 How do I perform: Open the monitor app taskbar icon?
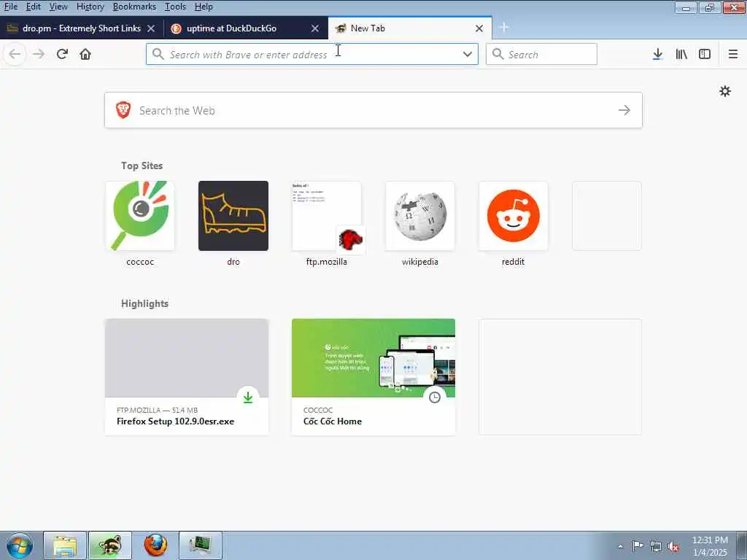tap(201, 545)
